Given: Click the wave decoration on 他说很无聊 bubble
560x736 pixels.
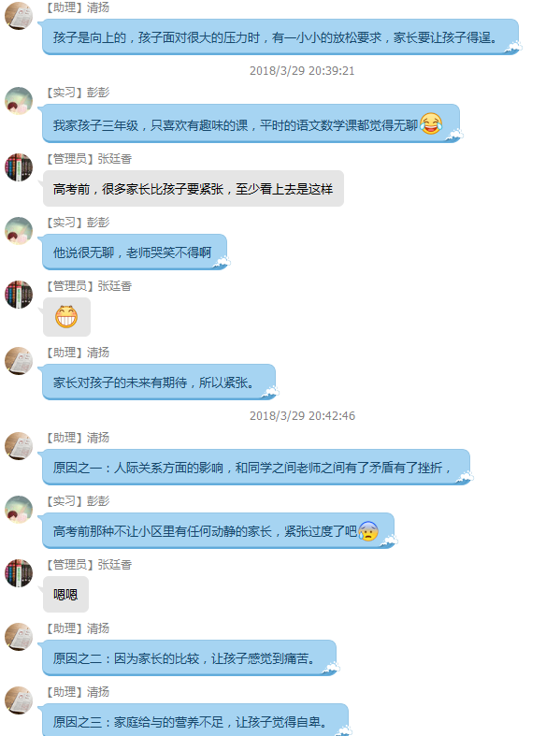Looking at the screenshot, I should click(221, 263).
